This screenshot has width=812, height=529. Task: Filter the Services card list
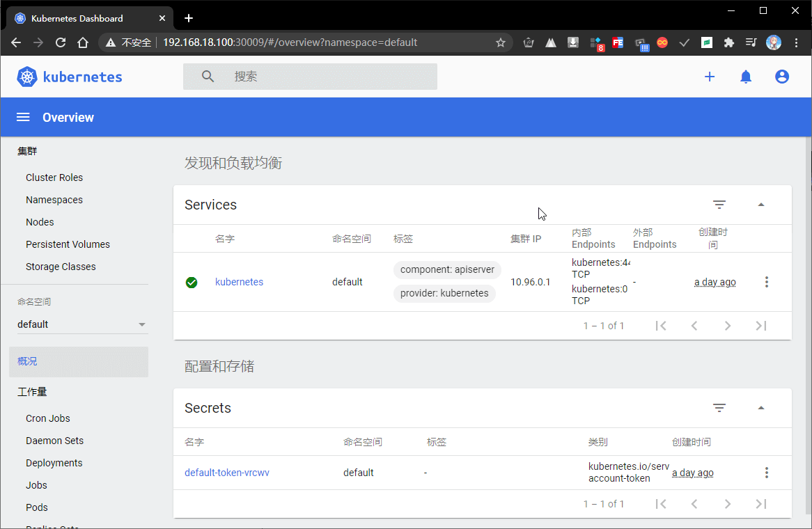tap(719, 205)
